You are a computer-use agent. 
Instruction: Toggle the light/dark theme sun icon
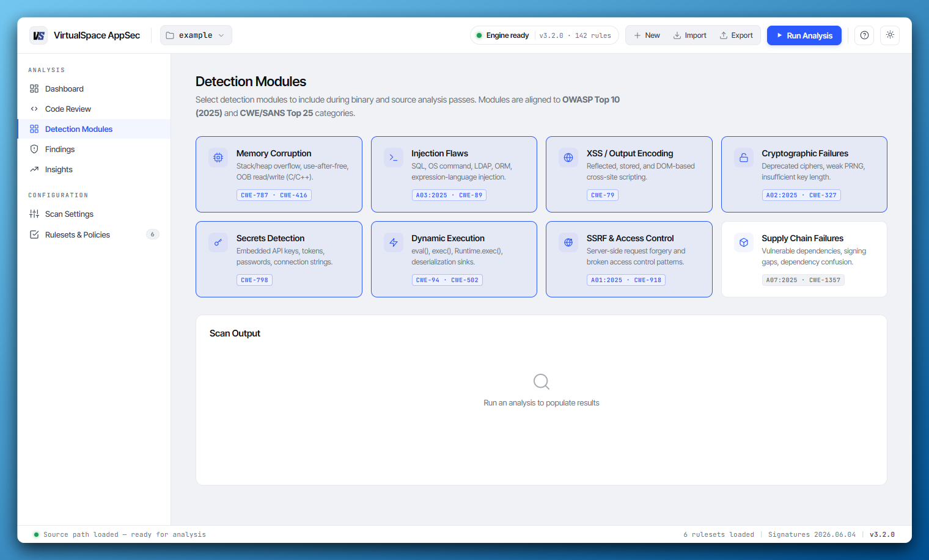coord(890,35)
